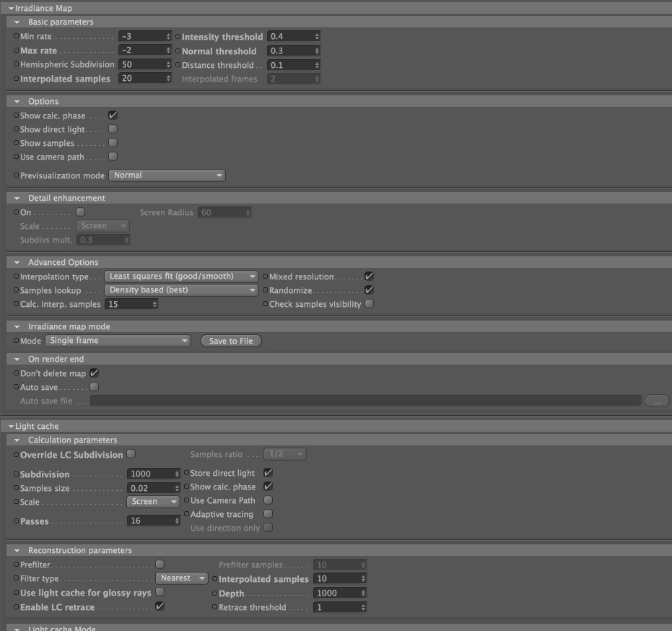Enable the Show samples checkbox
The image size is (672, 631).
coord(113,143)
